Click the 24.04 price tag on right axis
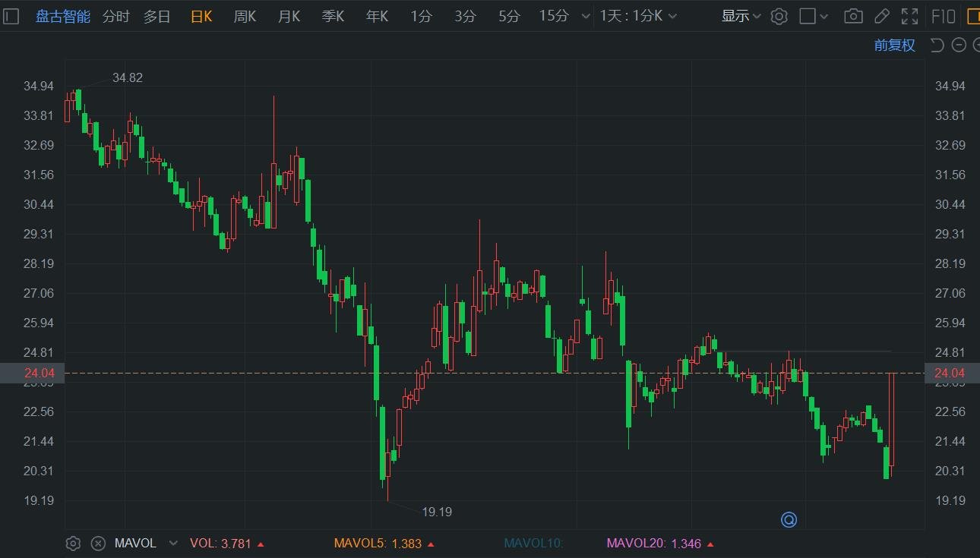This screenshot has width=980, height=558. [952, 373]
